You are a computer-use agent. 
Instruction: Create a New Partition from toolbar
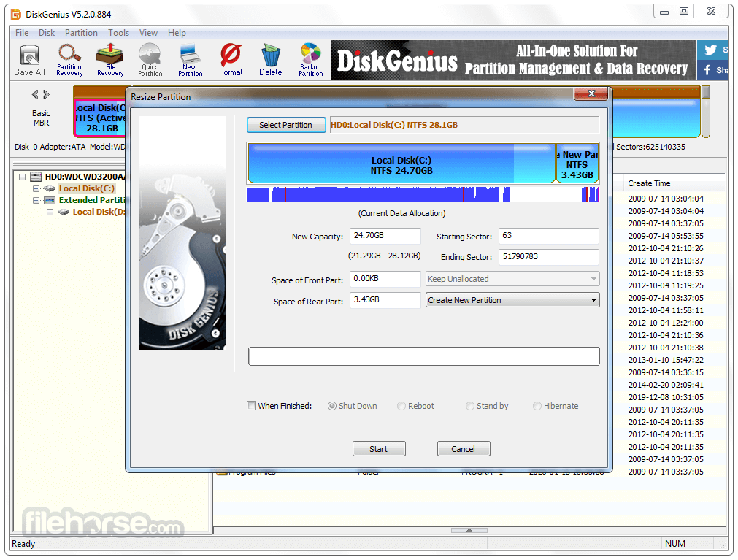[190, 61]
